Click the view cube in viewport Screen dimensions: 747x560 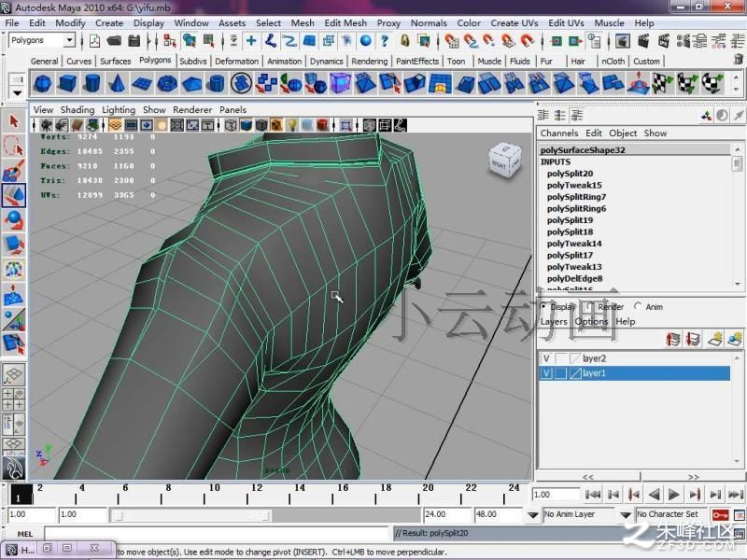(505, 161)
